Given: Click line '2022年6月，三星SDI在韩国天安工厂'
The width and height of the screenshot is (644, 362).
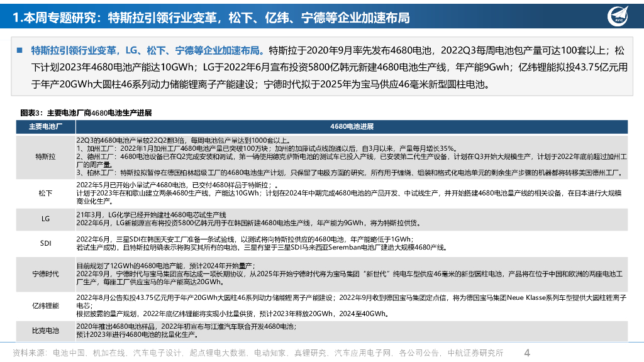Looking at the screenshot, I should pyautogui.click(x=245, y=239).
